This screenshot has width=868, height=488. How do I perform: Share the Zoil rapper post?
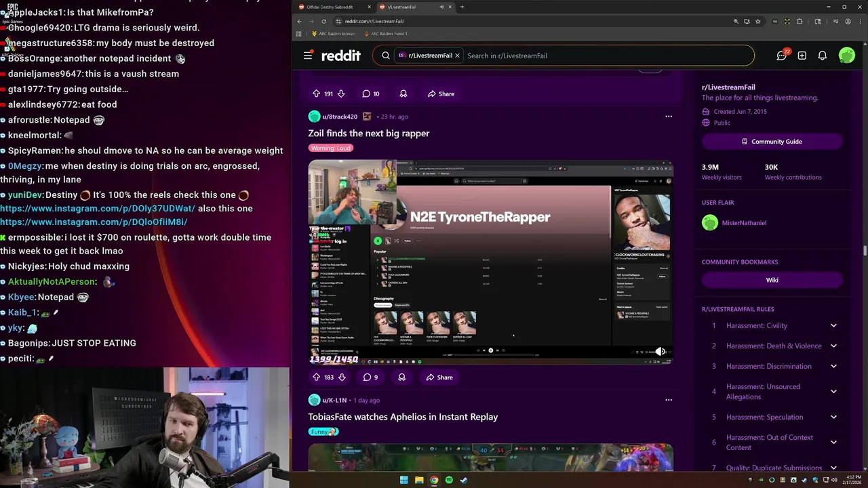pyautogui.click(x=439, y=378)
